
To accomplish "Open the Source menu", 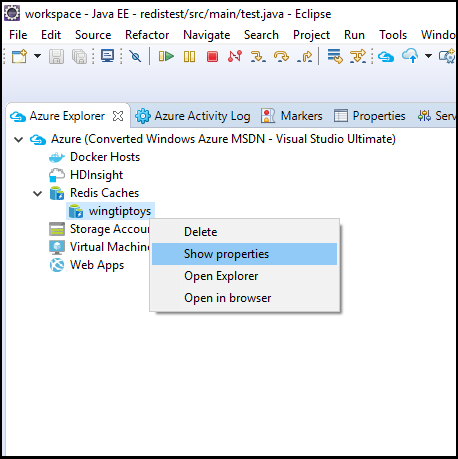I will point(93,35).
